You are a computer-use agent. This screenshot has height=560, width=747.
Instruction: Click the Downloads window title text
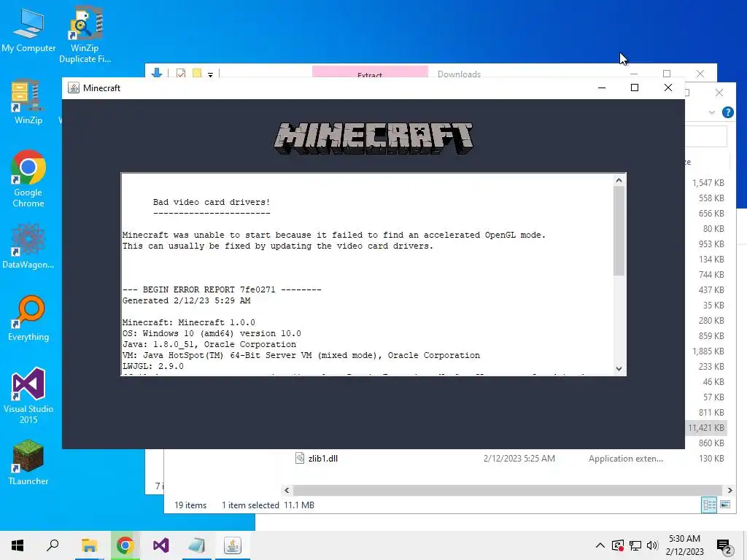[459, 74]
